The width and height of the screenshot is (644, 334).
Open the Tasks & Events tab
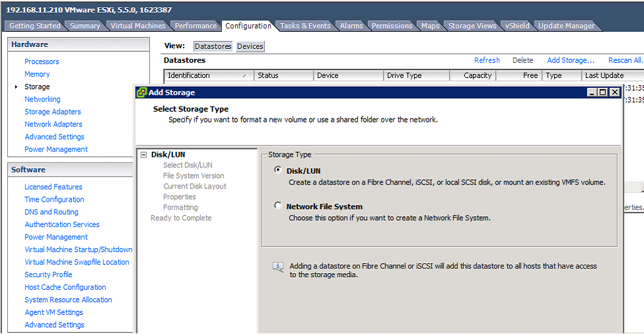(x=305, y=26)
